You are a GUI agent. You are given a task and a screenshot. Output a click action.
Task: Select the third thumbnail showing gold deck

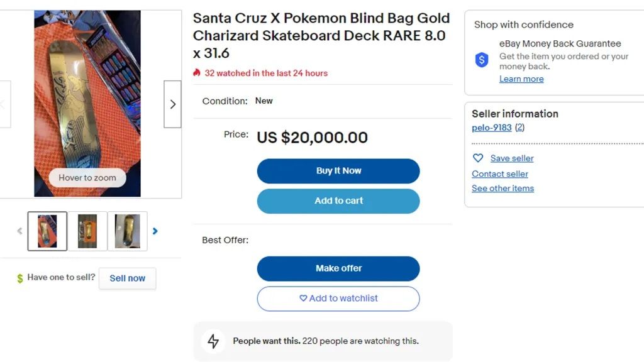click(128, 231)
